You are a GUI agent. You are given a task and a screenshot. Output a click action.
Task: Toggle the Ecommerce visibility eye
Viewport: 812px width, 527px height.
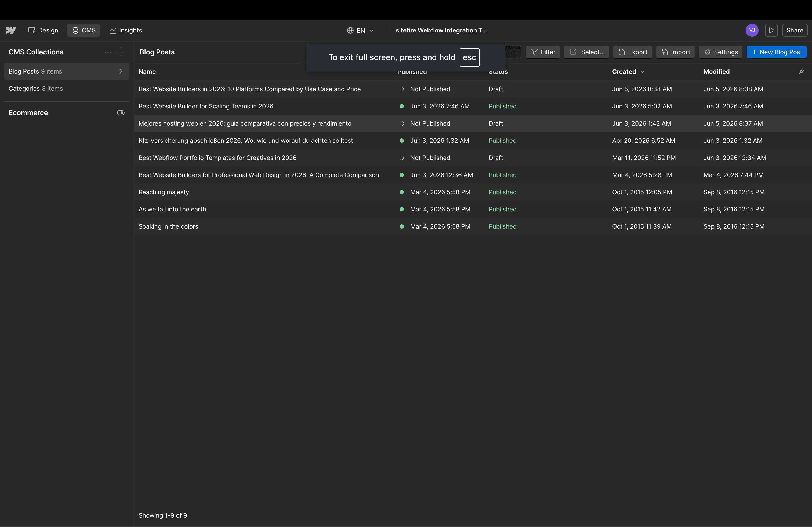[121, 113]
